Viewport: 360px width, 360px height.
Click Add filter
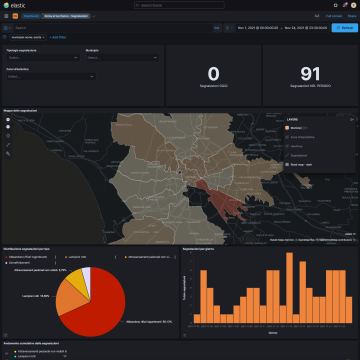[58, 37]
